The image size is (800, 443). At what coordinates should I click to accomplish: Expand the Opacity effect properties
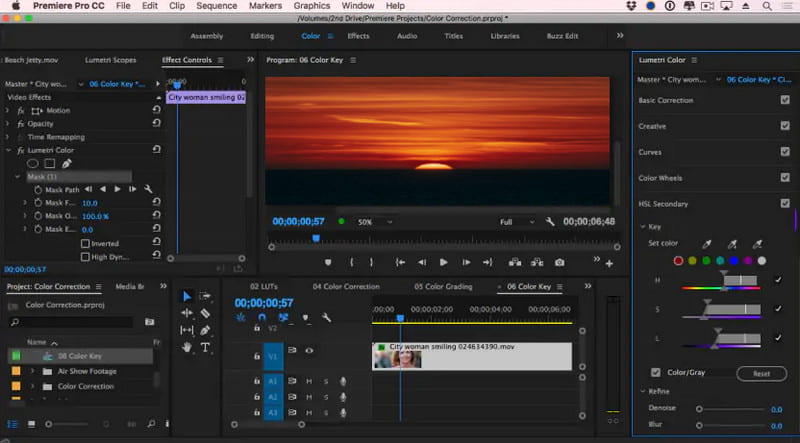tap(8, 124)
